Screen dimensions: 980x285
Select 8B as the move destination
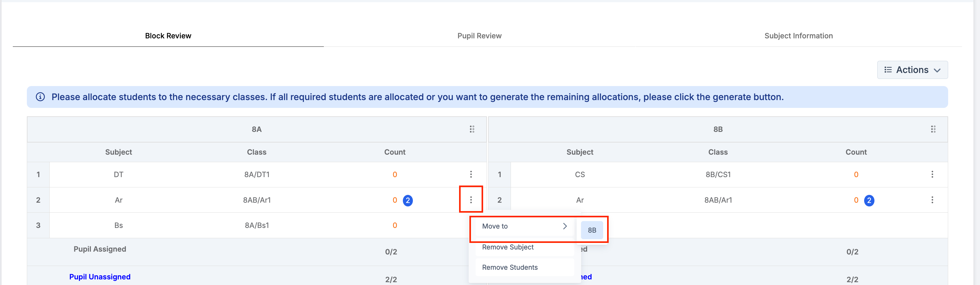tap(591, 230)
